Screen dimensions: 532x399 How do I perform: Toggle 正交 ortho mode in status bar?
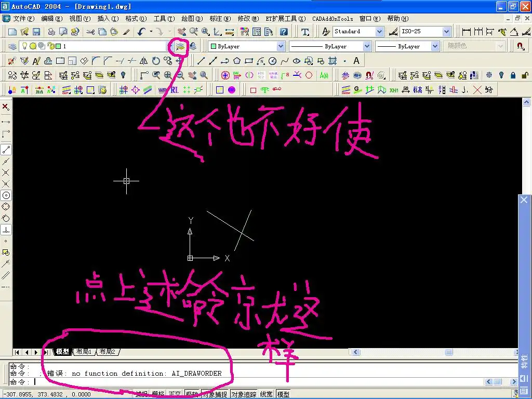pyautogui.click(x=175, y=394)
